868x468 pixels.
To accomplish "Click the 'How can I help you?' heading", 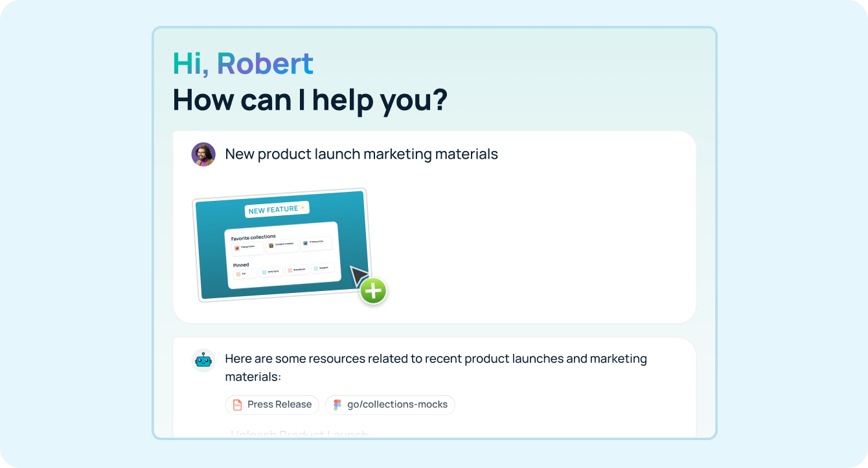I will (x=310, y=100).
